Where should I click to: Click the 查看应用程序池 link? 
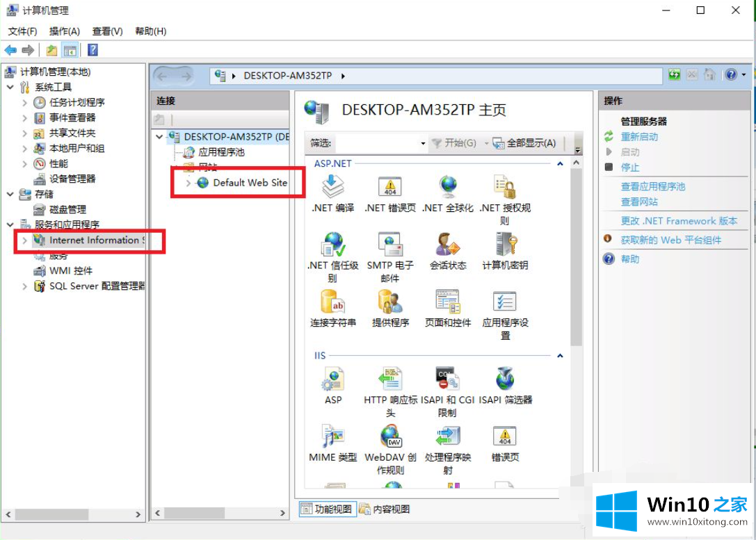(653, 186)
